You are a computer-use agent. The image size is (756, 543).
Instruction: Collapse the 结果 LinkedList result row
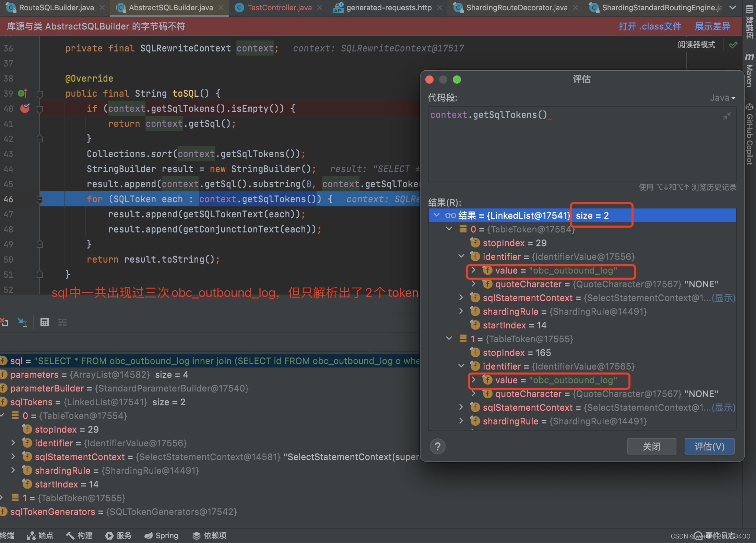pos(437,215)
